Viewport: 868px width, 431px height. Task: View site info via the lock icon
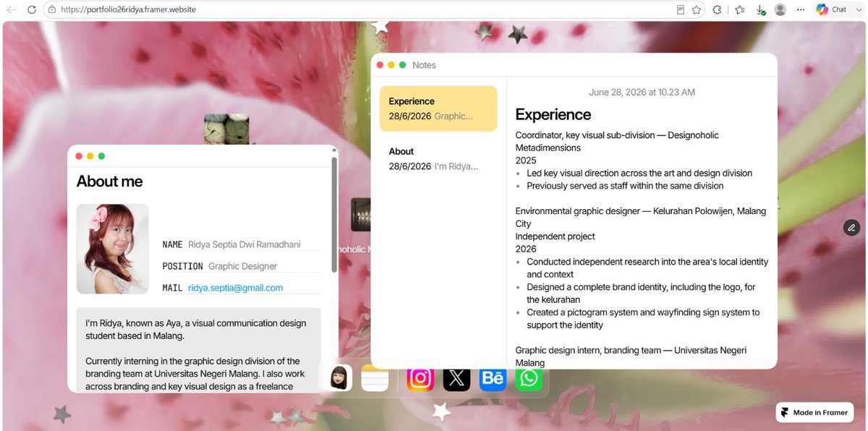pos(52,10)
